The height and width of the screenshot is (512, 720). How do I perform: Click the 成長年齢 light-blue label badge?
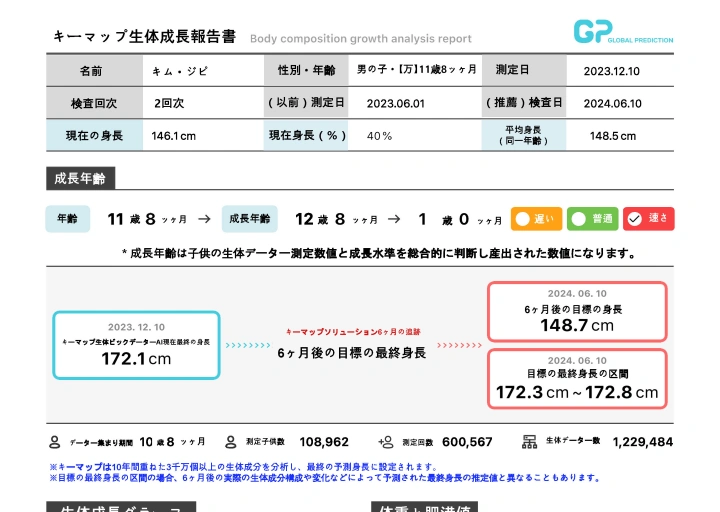249,219
